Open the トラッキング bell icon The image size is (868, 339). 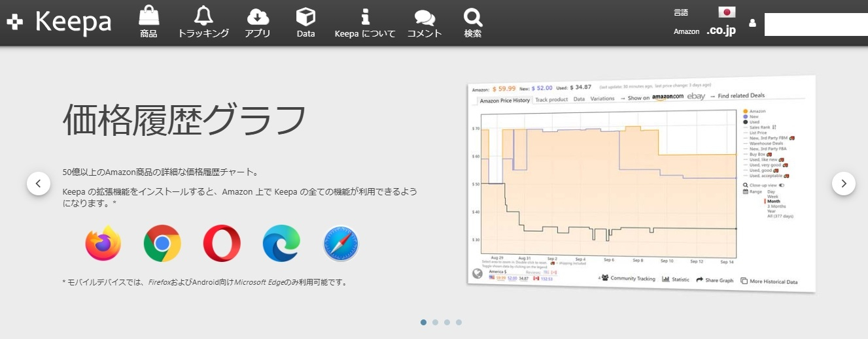203,16
